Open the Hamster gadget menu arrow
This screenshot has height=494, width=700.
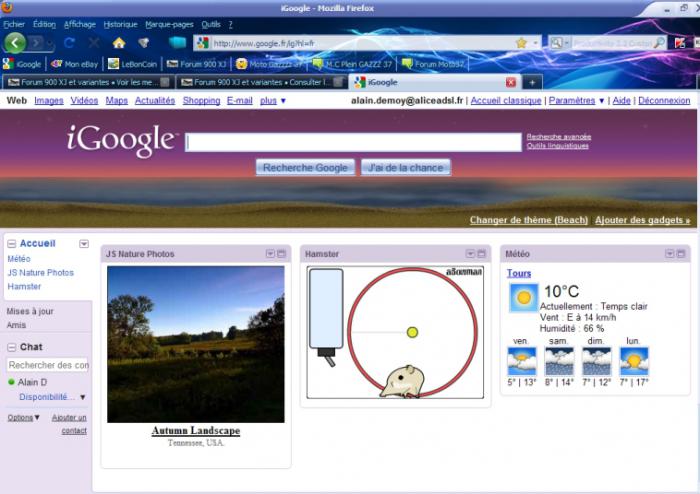[x=470, y=253]
